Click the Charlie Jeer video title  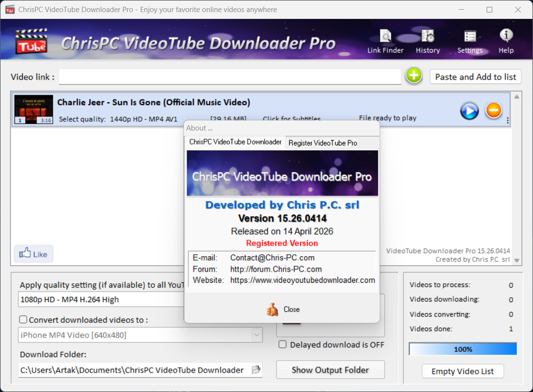154,102
